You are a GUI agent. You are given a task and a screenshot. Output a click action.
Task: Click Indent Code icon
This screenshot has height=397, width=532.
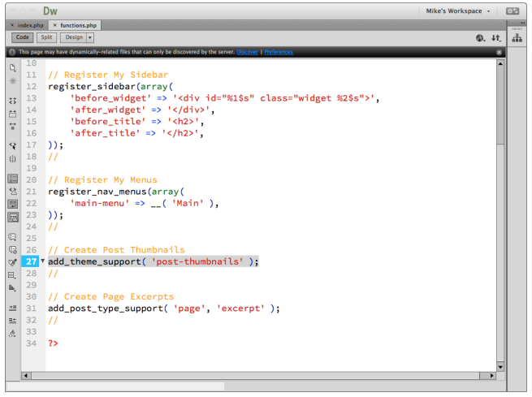pyautogui.click(x=13, y=308)
